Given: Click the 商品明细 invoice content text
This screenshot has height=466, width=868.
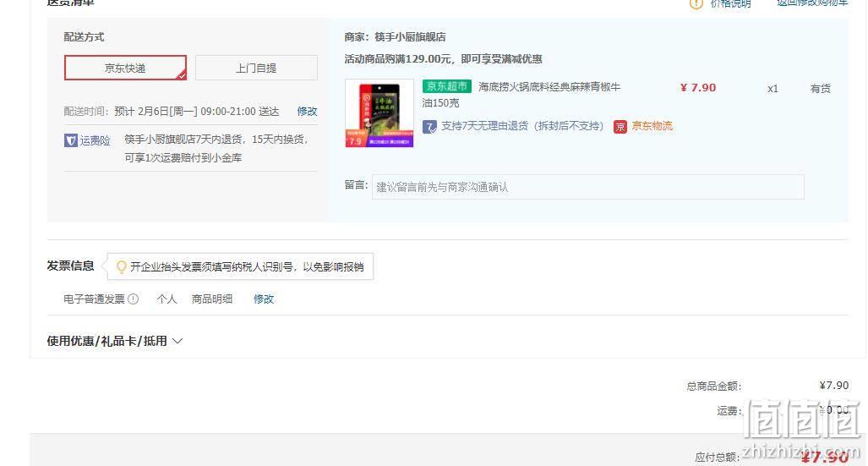Looking at the screenshot, I should coord(212,299).
